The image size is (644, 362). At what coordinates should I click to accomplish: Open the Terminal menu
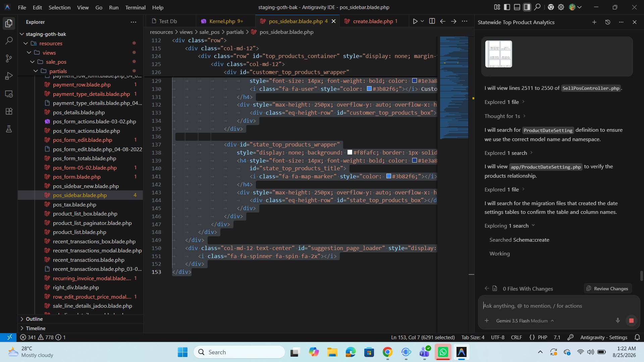[135, 7]
